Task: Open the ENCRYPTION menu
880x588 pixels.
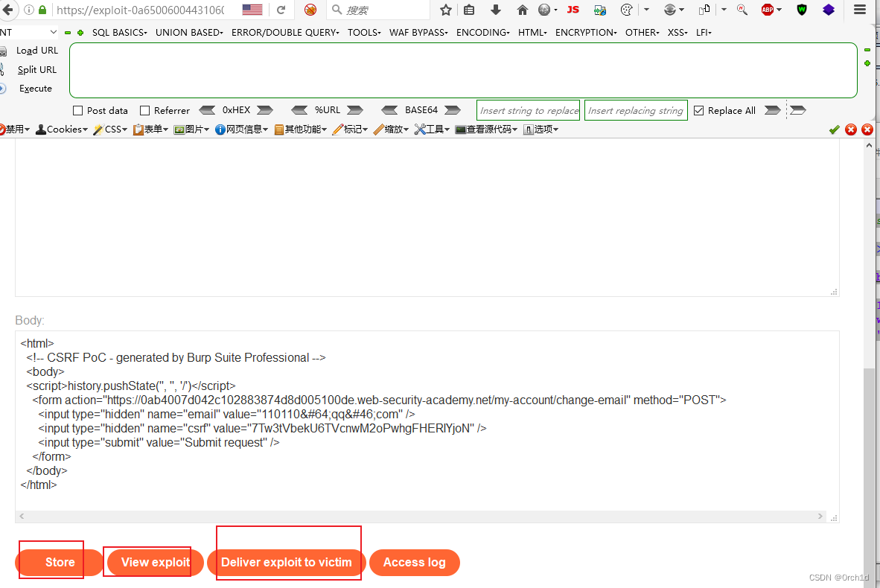Action: point(586,33)
